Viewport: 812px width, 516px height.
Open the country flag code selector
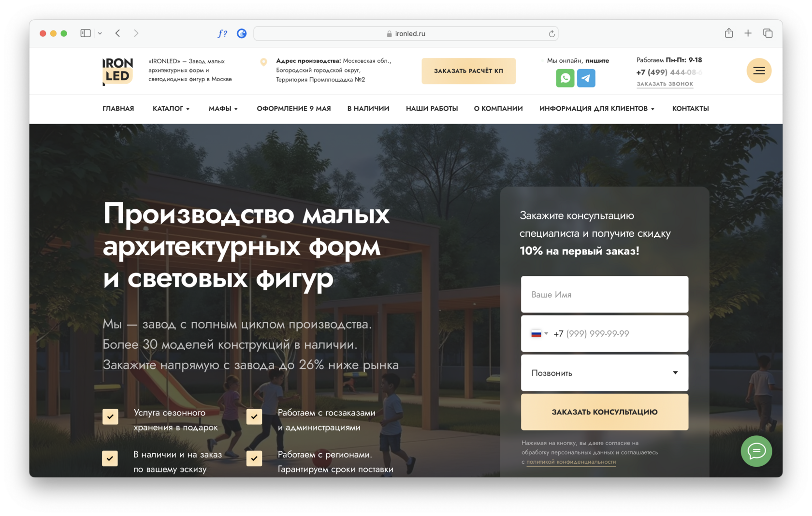pyautogui.click(x=539, y=334)
